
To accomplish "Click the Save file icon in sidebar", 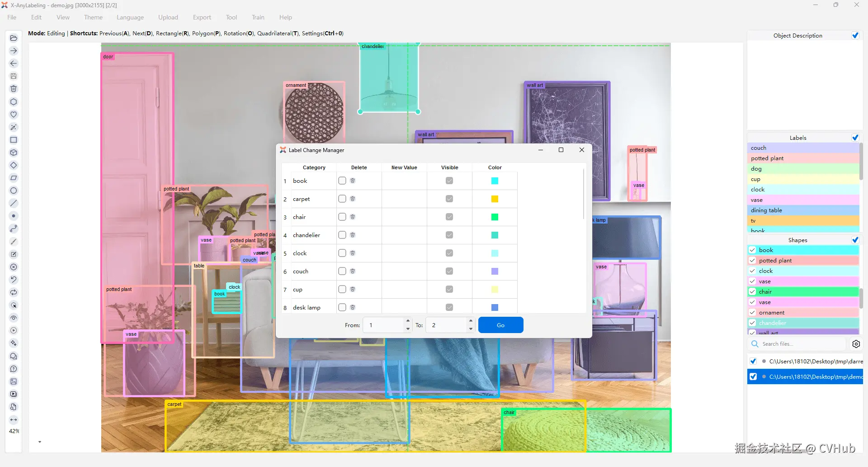I will click(x=14, y=76).
